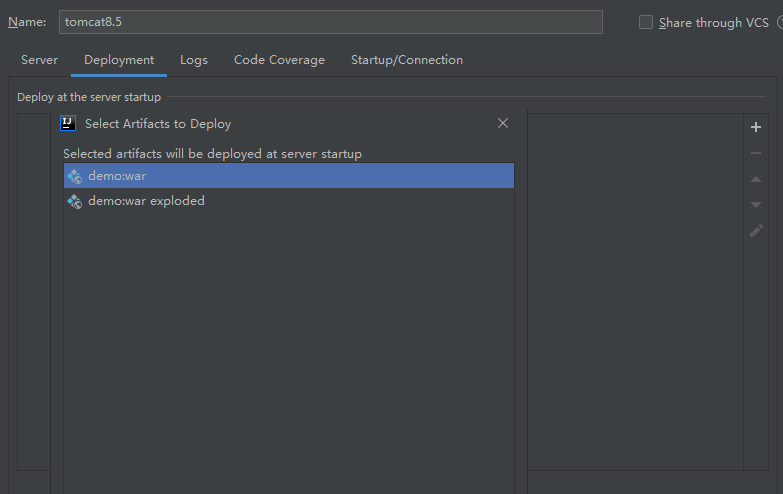The image size is (783, 494).
Task: Click the demo:war artifact icon
Action: (x=74, y=176)
